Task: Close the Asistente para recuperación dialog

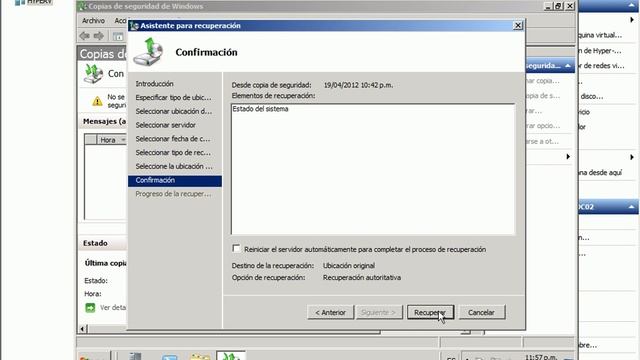Action: pos(518,25)
